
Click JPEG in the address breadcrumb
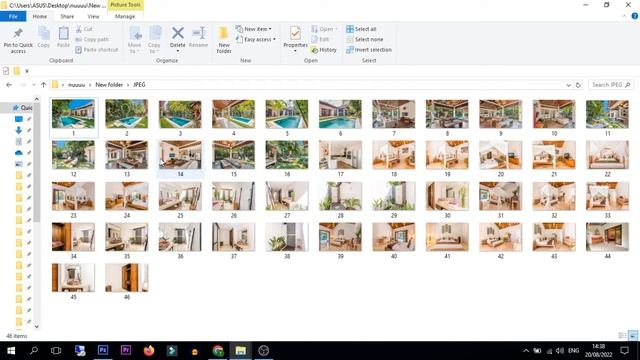[x=139, y=85]
